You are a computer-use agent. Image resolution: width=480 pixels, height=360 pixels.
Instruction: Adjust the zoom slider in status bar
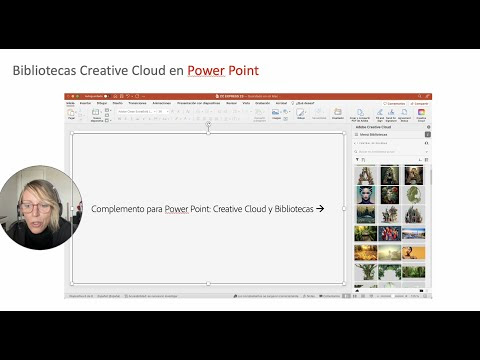coord(392,296)
